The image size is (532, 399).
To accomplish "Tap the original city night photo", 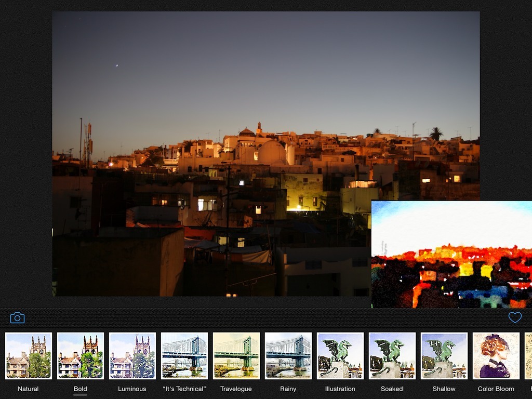I will click(x=265, y=154).
